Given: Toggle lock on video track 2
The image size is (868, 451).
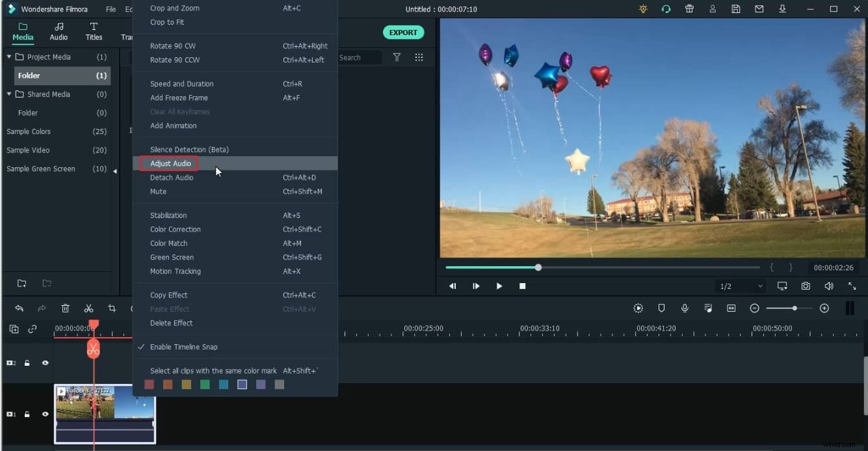Looking at the screenshot, I should [x=27, y=363].
